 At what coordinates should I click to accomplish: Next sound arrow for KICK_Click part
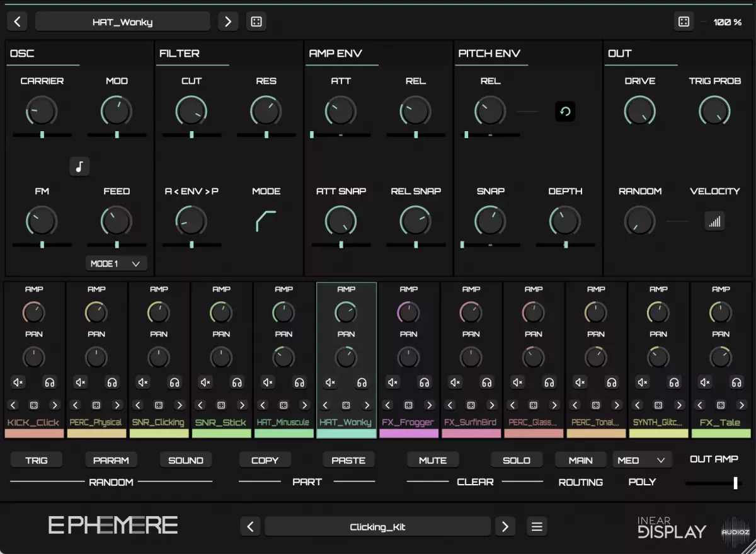click(x=55, y=405)
